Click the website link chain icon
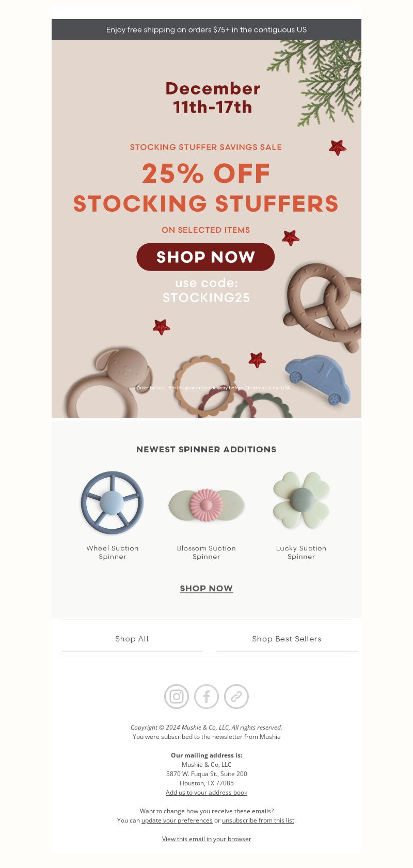This screenshot has width=413, height=868. tap(236, 697)
